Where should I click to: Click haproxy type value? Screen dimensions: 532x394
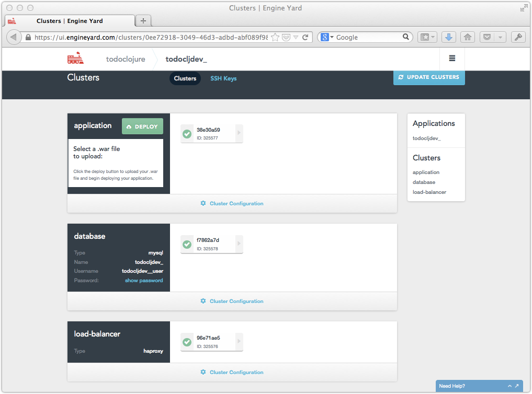coord(153,351)
